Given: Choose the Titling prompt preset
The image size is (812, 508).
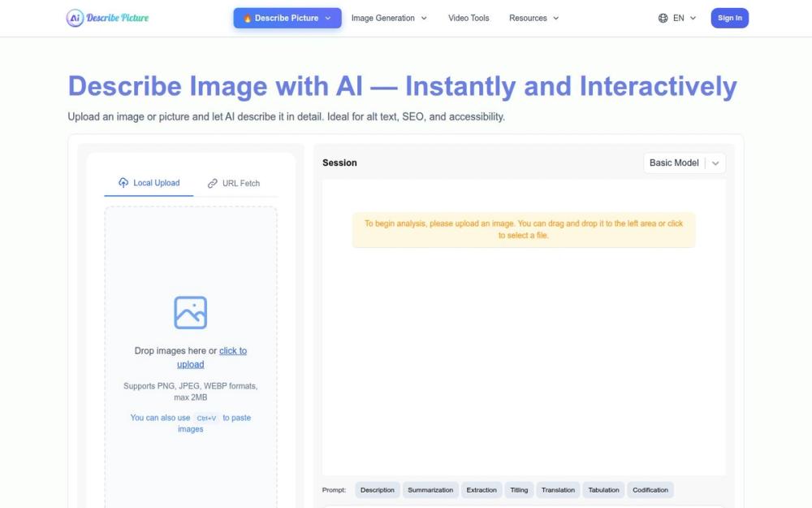Looking at the screenshot, I should [x=519, y=489].
